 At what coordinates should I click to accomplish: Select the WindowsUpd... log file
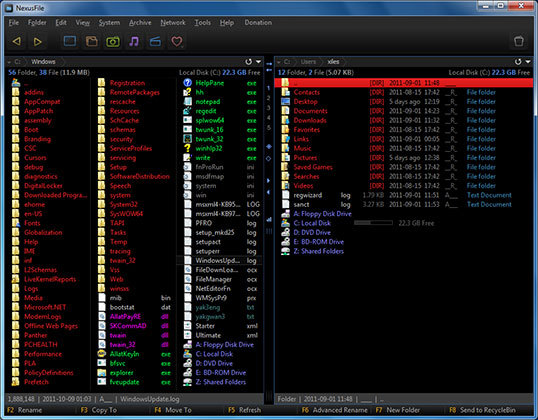coord(220,260)
